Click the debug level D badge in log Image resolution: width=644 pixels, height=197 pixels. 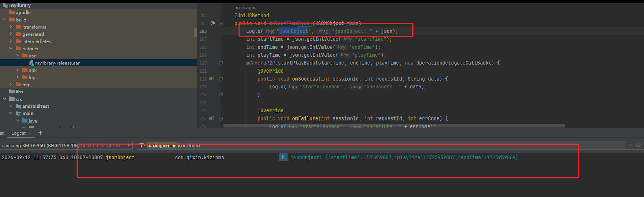(x=283, y=157)
